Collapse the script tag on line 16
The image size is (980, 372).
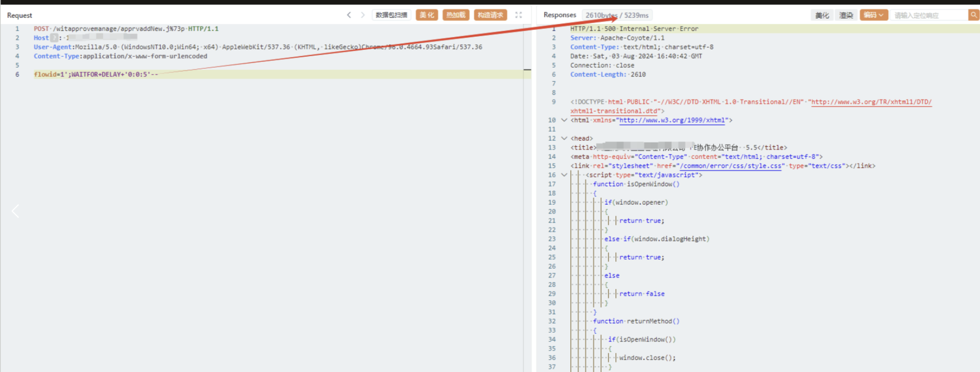click(564, 175)
